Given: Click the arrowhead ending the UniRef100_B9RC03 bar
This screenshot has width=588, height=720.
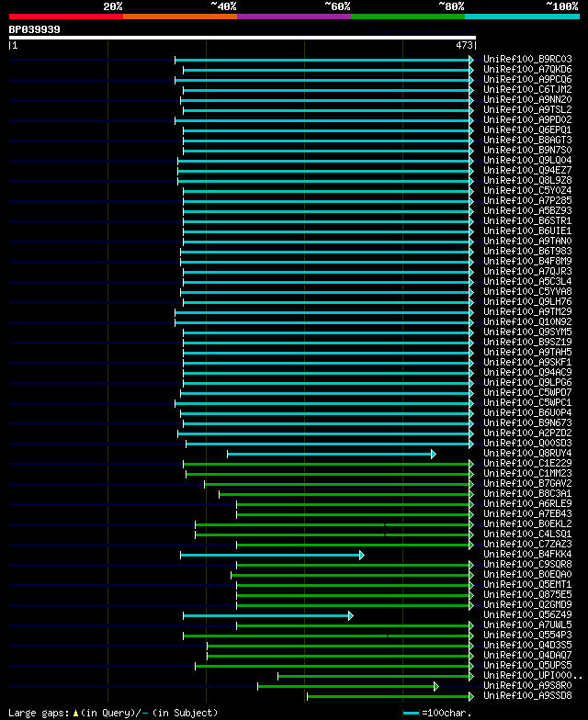Looking at the screenshot, I should (x=470, y=61).
